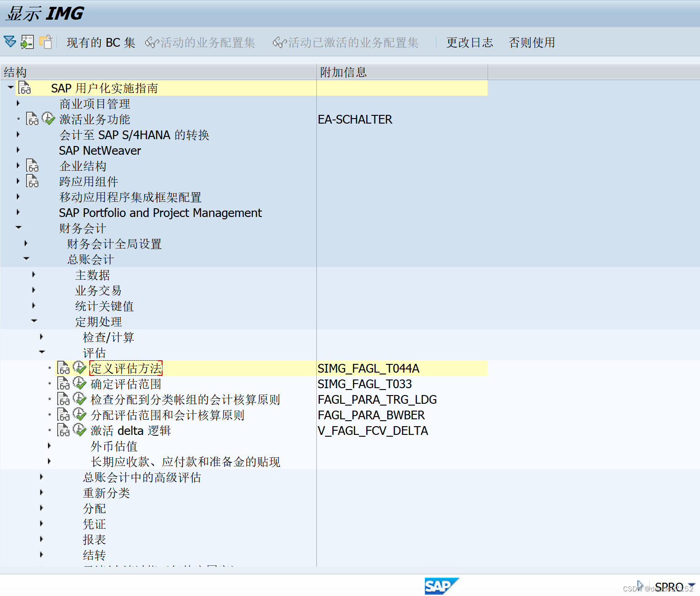
Task: Click 活动已激活的业务配置集 toolbar button
Action: [346, 43]
